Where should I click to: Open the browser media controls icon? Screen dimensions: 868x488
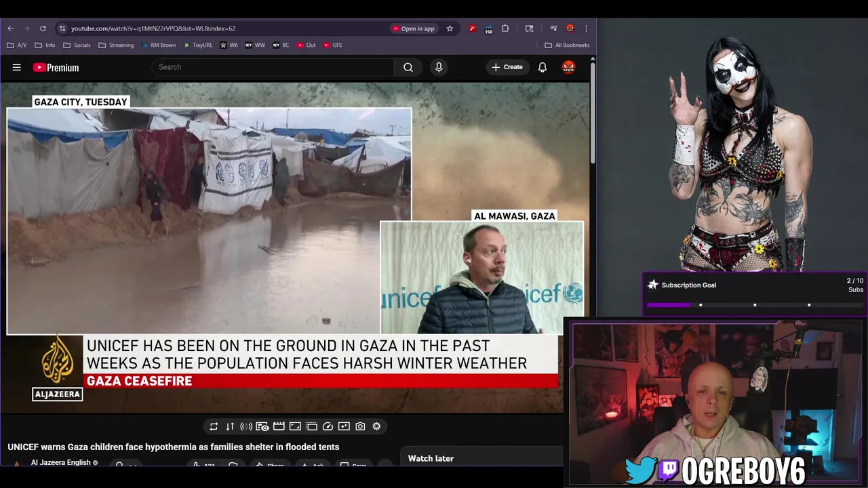[553, 28]
